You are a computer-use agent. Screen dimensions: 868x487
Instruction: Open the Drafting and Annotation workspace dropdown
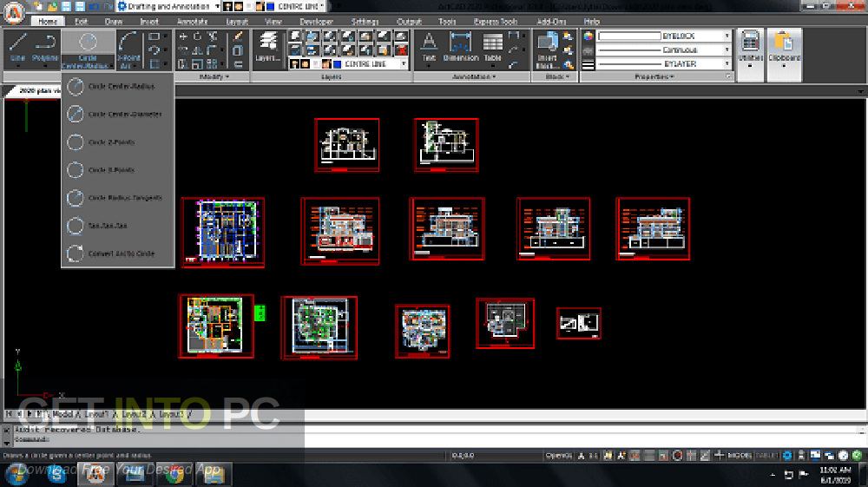pyautogui.click(x=217, y=7)
